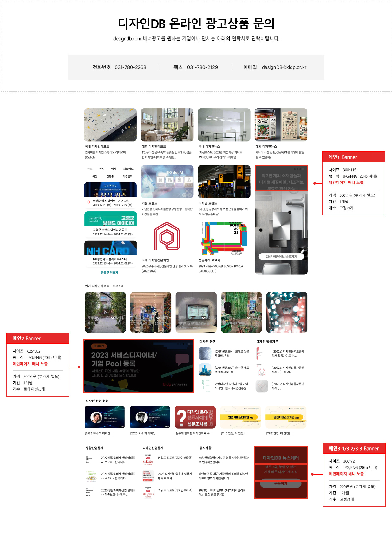The image size is (392, 555).
Task: Choose the 진행중 status filter
Action: click(110, 176)
